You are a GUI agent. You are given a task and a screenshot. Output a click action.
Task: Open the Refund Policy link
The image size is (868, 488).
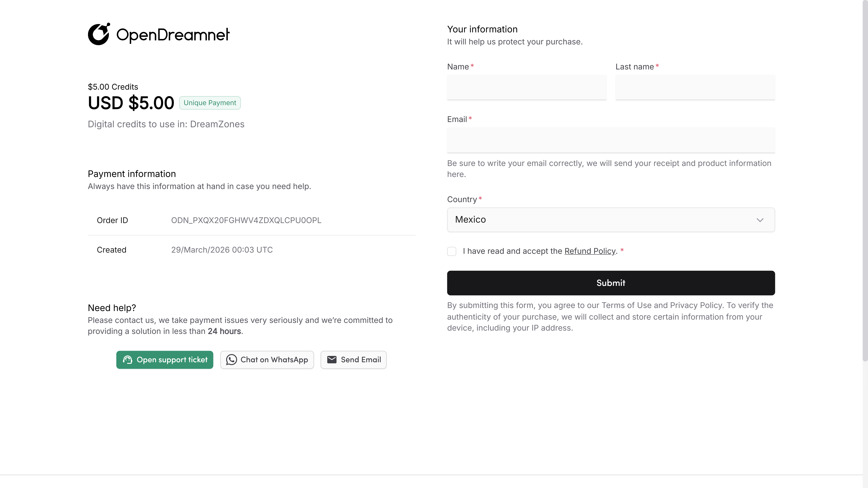(x=590, y=251)
